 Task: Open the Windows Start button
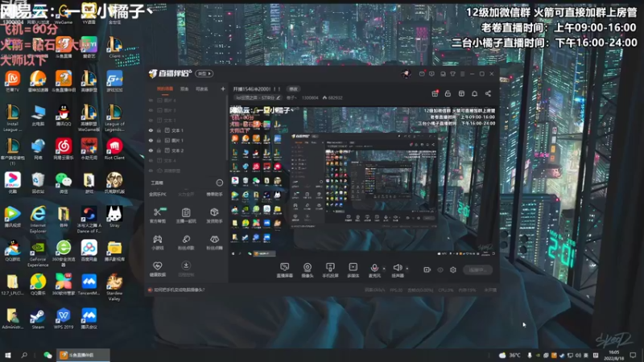click(x=7, y=355)
